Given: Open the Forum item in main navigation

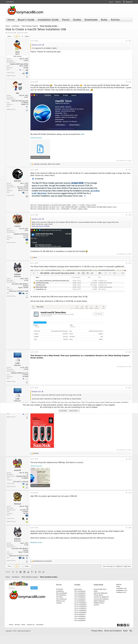Looking at the screenshot, I should click(66, 20).
